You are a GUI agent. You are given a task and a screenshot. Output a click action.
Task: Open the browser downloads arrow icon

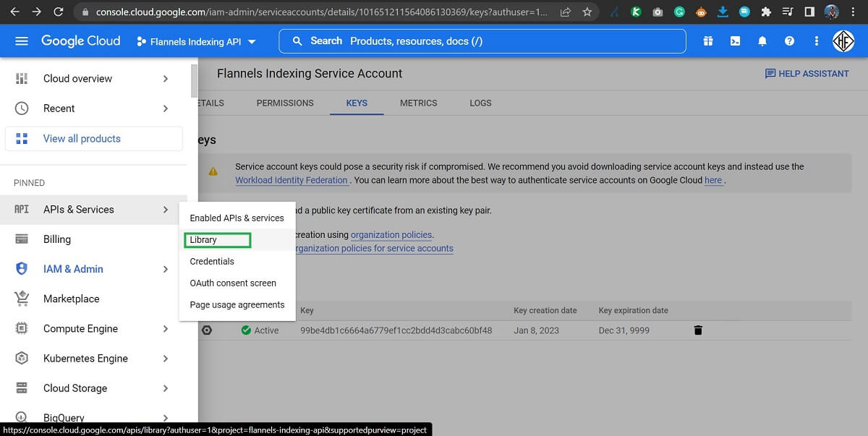(723, 12)
